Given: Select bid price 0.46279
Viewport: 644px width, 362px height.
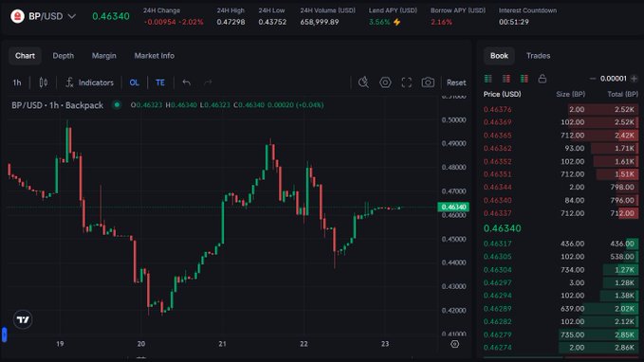Looking at the screenshot, I should coord(497,335).
